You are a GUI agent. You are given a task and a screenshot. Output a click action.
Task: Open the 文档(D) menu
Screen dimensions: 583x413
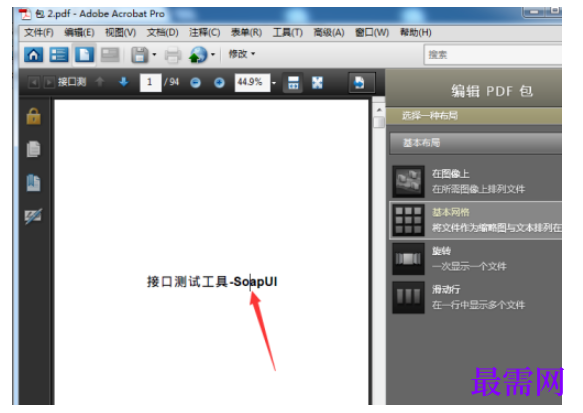click(x=162, y=33)
